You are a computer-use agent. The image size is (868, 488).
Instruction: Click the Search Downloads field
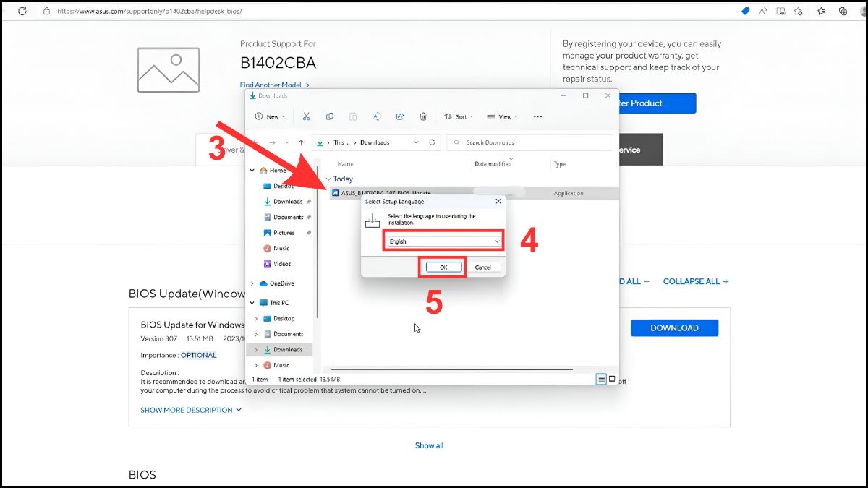(529, 142)
